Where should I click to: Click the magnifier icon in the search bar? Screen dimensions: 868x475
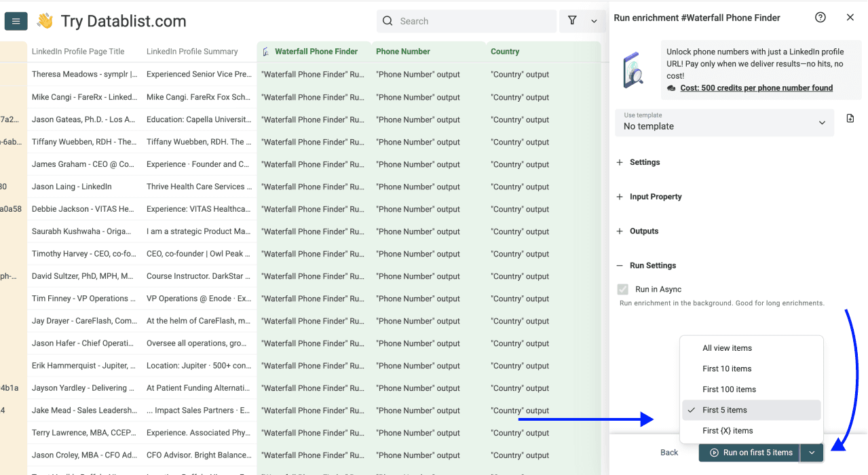tap(387, 21)
